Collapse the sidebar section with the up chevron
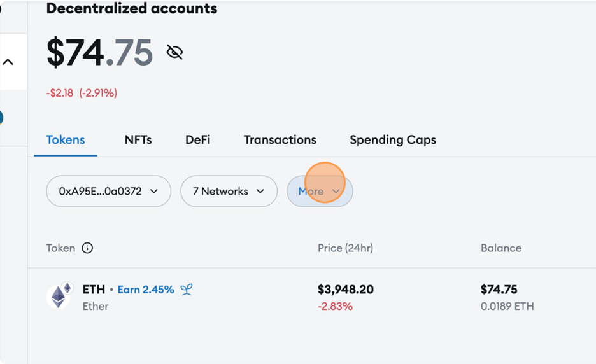 point(8,62)
